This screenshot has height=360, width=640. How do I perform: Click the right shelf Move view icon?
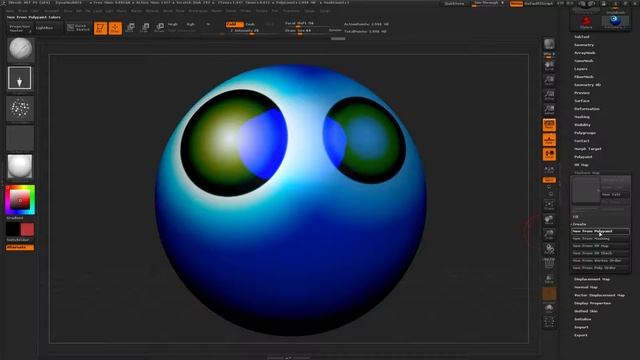coord(549,220)
